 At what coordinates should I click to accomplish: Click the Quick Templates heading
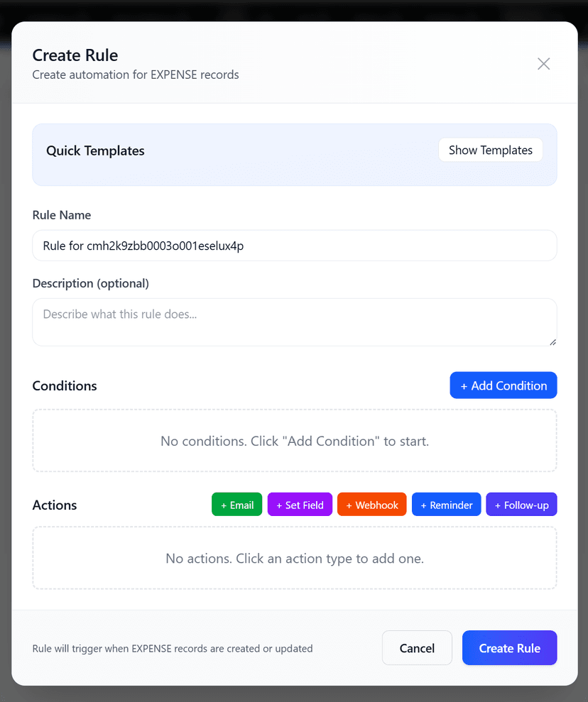coord(95,150)
